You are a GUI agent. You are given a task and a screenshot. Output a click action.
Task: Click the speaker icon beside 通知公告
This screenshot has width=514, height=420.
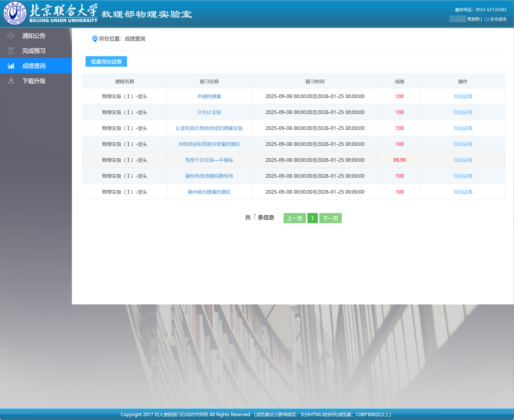pyautogui.click(x=11, y=36)
